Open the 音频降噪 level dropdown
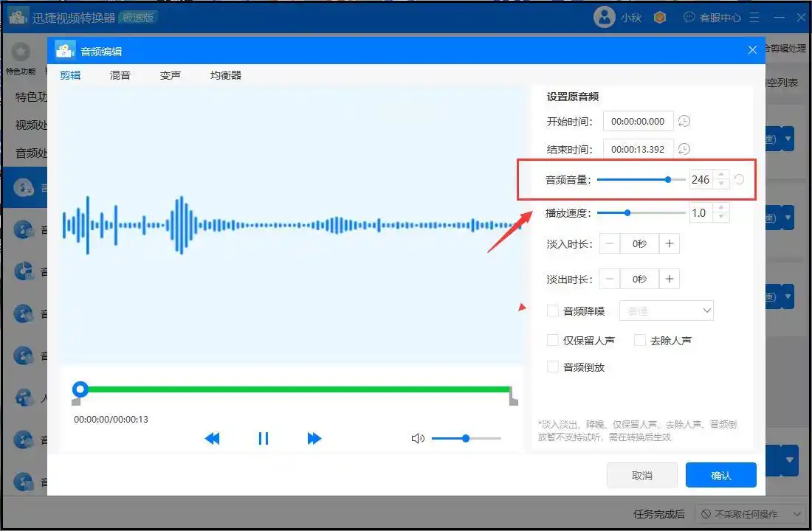Viewport: 812px width, 531px height. 666,310
